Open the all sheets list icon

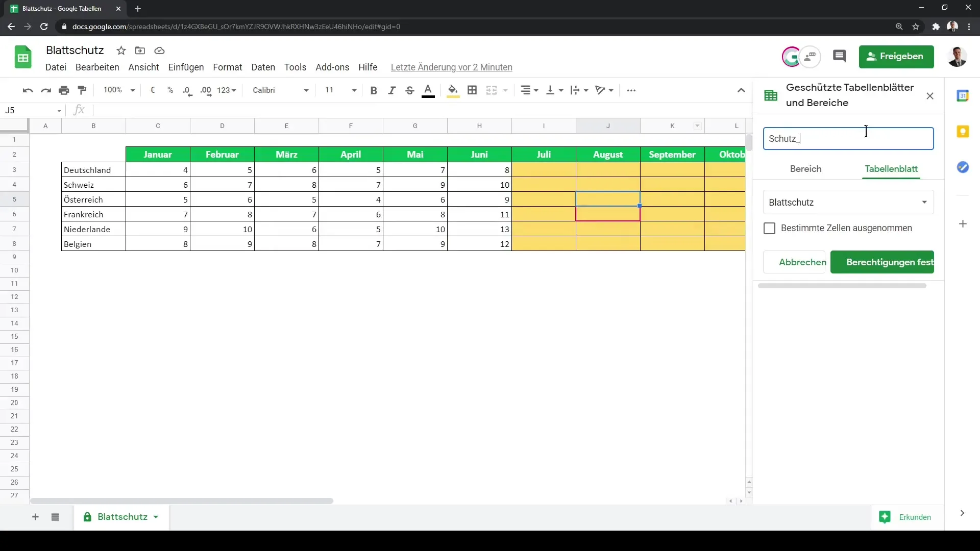tap(55, 517)
